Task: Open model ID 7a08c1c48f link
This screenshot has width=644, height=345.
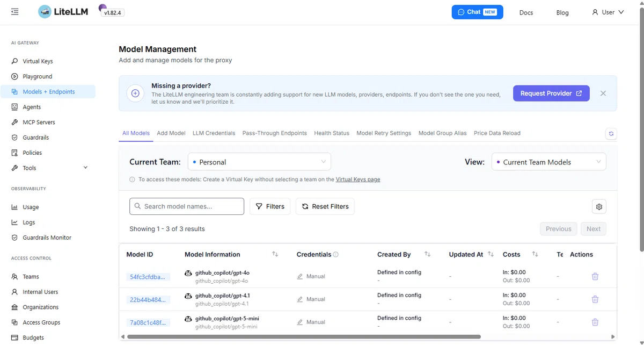Action: point(149,322)
